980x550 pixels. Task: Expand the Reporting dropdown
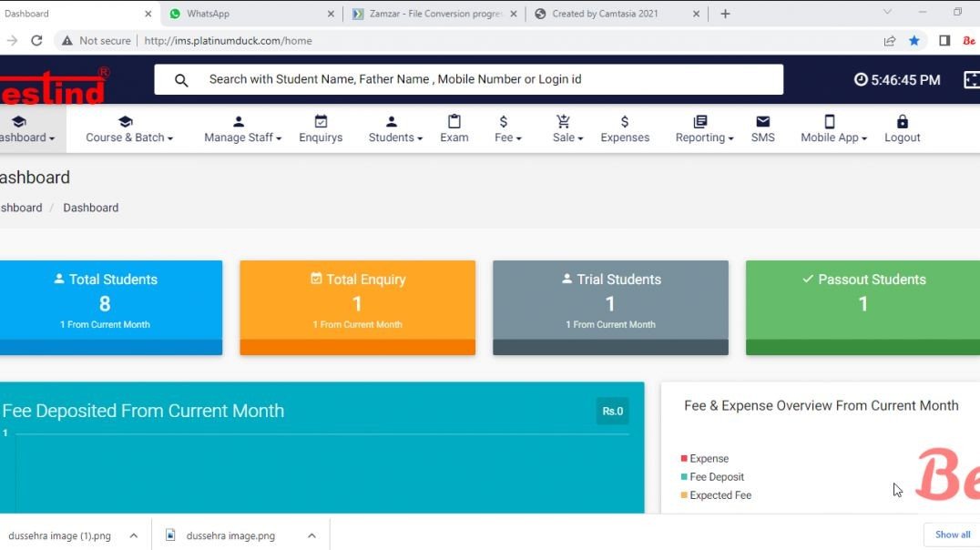pyautogui.click(x=702, y=137)
